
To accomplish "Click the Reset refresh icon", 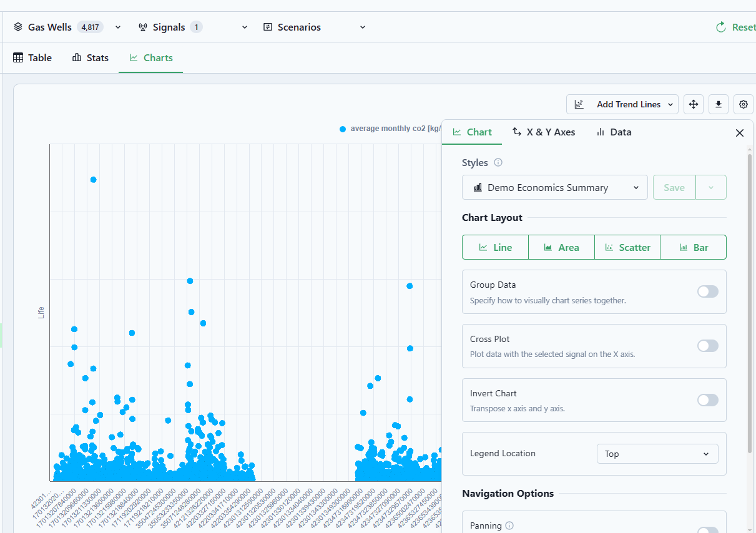I will coord(721,27).
